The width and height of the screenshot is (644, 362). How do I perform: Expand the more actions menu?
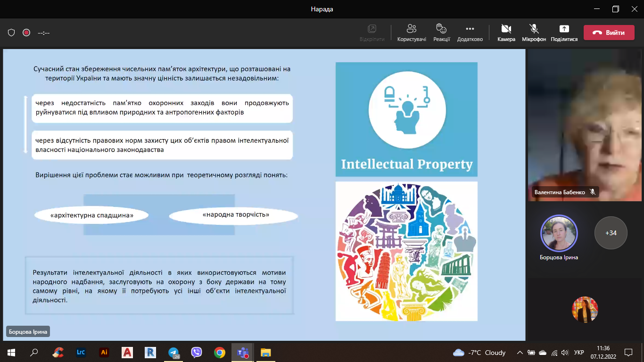coord(470,33)
